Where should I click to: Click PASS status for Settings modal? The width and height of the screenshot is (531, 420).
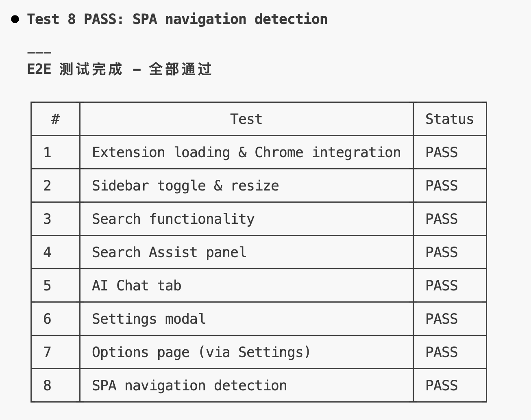click(x=442, y=319)
